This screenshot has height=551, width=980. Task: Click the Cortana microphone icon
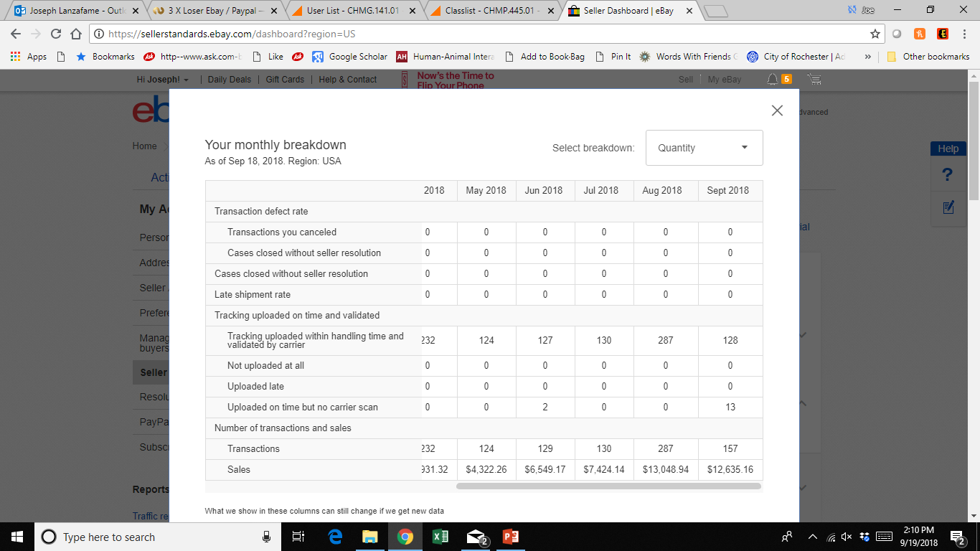coord(267,537)
